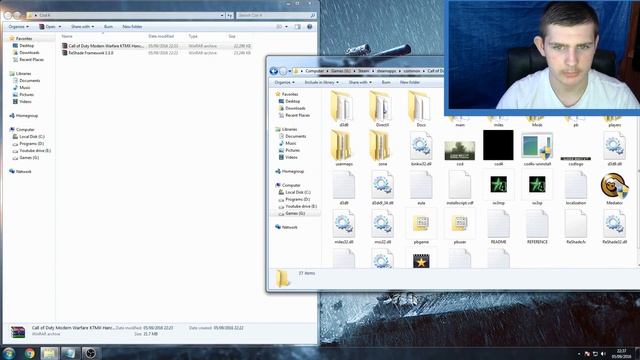Click the Steam breadcrumb in the address bar
Screen dimensions: 640x360
click(x=363, y=71)
